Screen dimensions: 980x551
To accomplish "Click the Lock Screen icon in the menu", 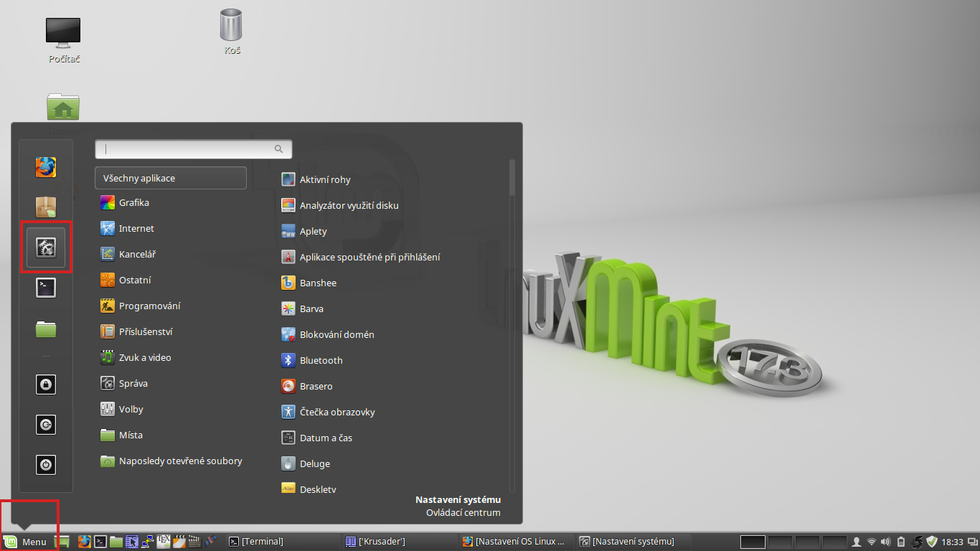I will click(x=46, y=385).
